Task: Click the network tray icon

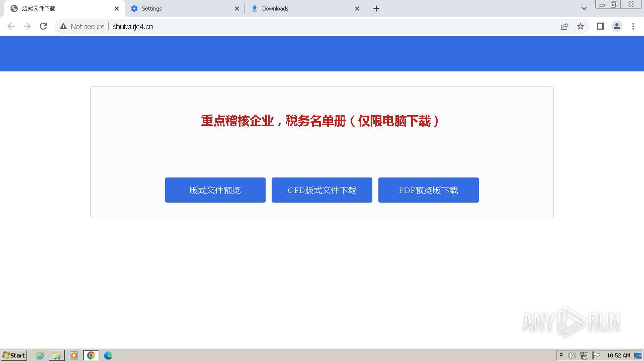Action: 584,355
